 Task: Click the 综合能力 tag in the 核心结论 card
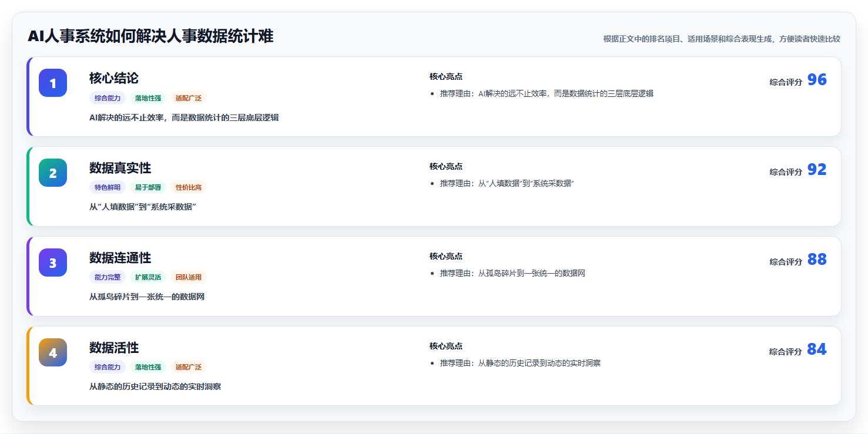click(x=108, y=98)
